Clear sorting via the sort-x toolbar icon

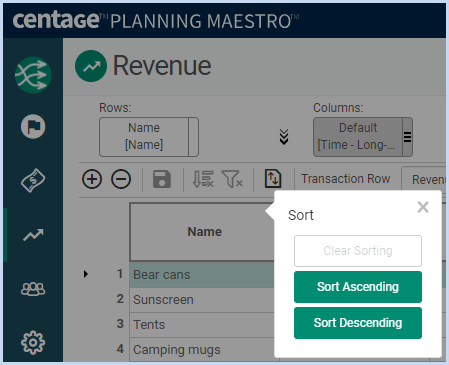tap(203, 179)
